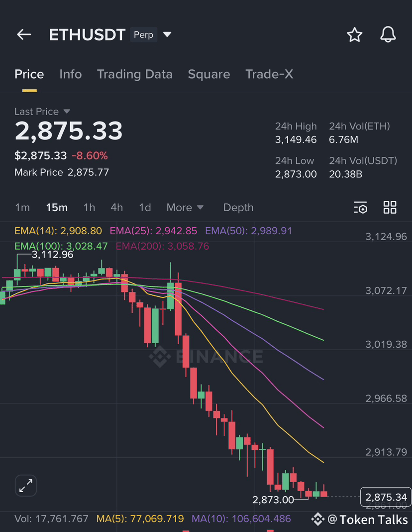Open the Last Price selector dropdown
This screenshot has width=412, height=532.
[43, 111]
